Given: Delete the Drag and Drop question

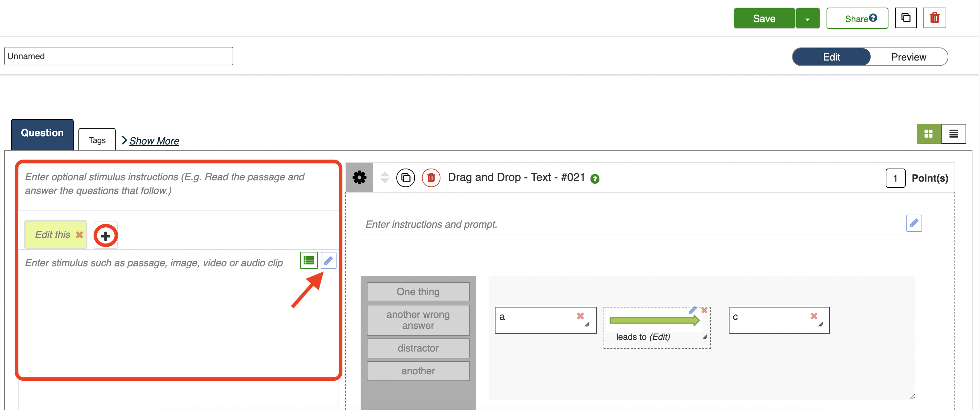Looking at the screenshot, I should click(431, 177).
